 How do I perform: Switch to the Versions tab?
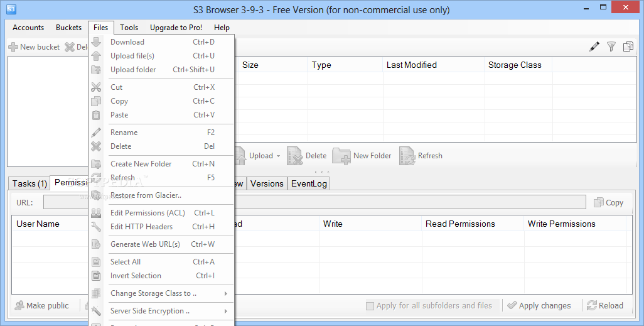pos(267,183)
